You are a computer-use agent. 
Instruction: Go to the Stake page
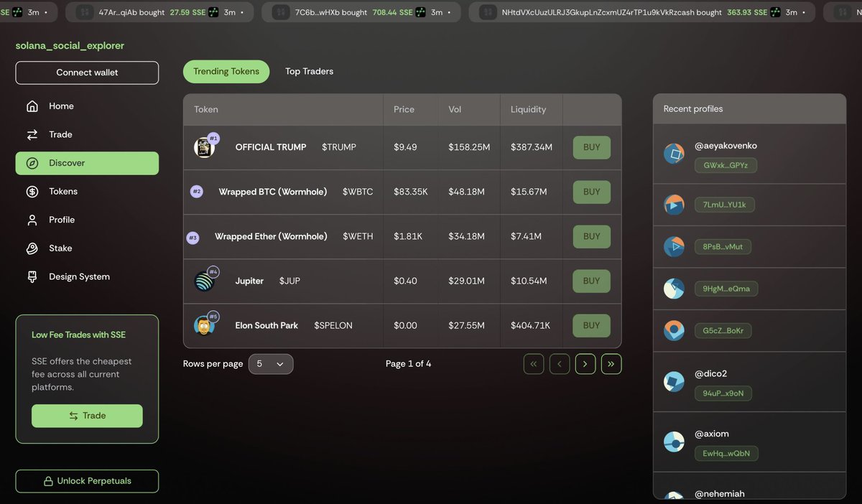[x=87, y=248]
